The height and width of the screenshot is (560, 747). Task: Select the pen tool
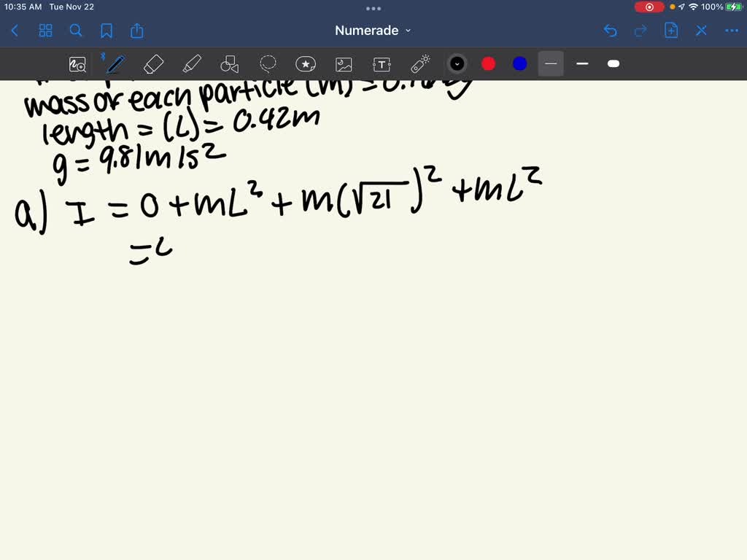tap(115, 63)
